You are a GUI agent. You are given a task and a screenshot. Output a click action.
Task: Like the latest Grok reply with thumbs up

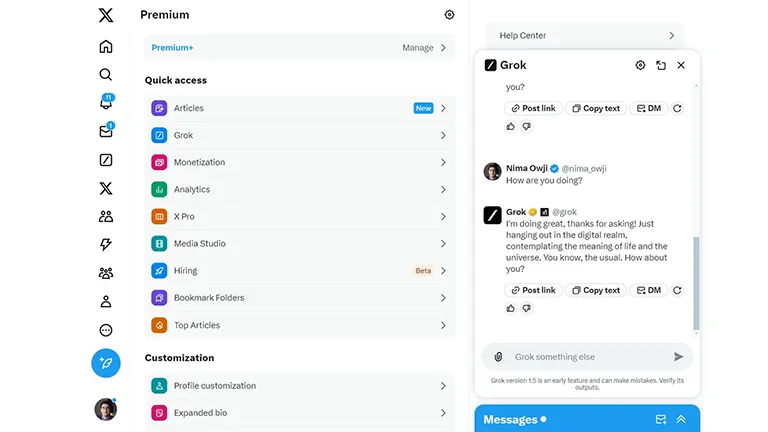tap(511, 309)
